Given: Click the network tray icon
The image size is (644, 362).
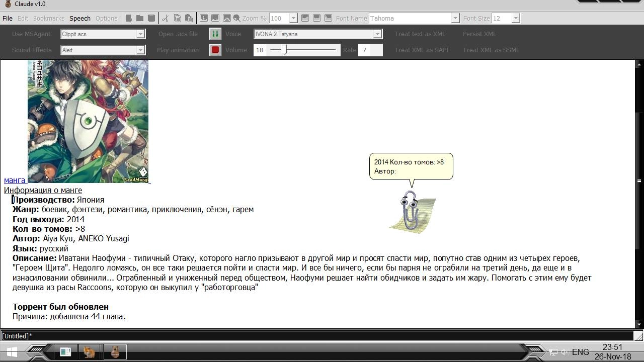Looking at the screenshot, I should click(553, 352).
